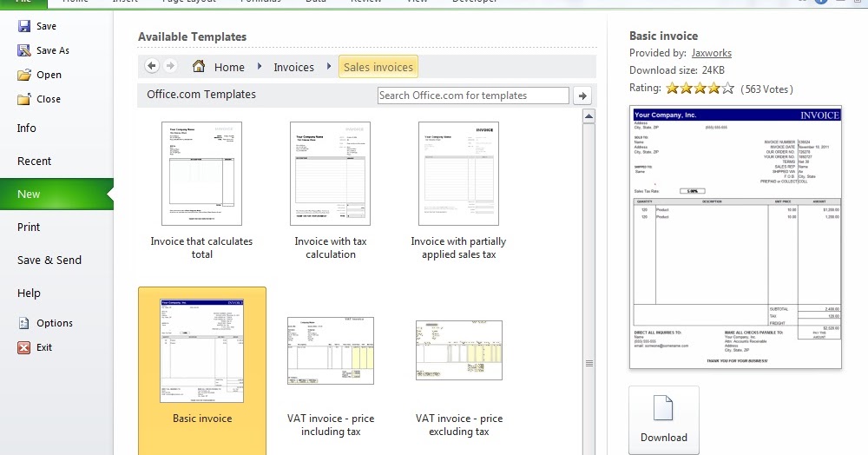The height and width of the screenshot is (455, 868).
Task: Select VAT invoice price including tax
Action: coord(331,376)
